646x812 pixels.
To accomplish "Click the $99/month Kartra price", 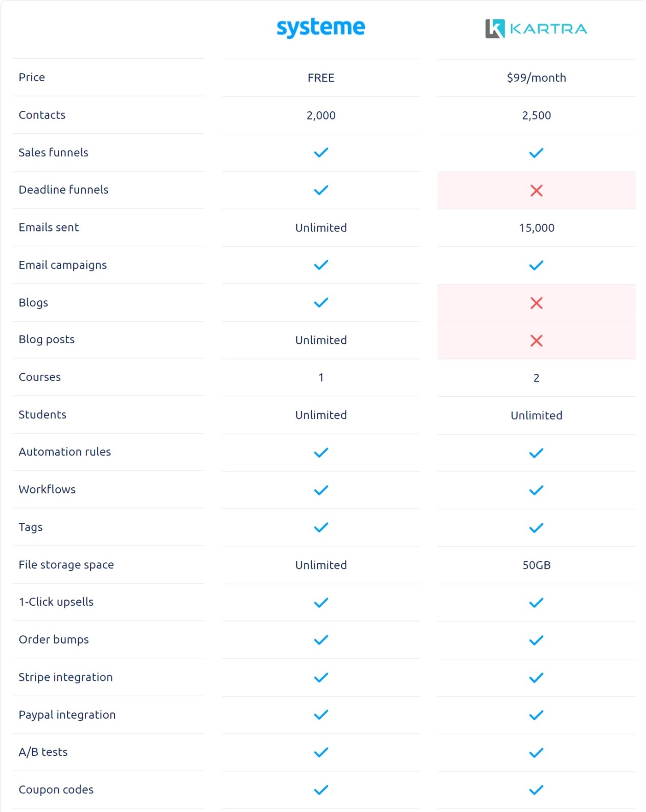I will point(536,78).
